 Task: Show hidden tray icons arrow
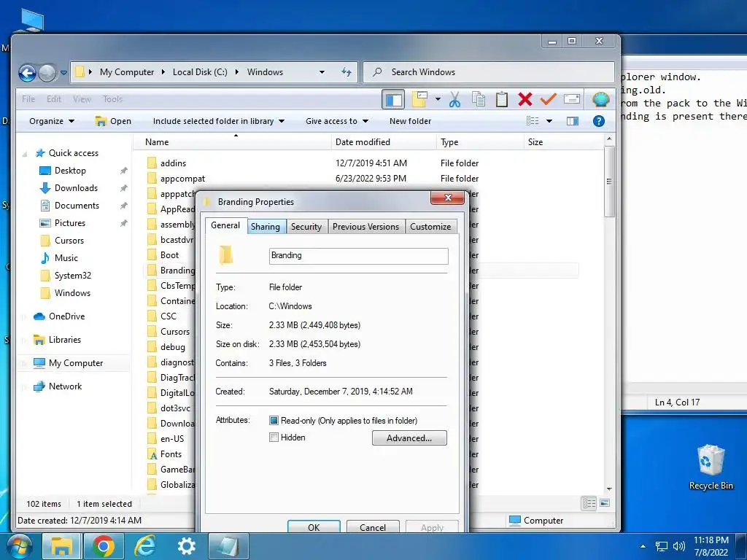point(643,546)
